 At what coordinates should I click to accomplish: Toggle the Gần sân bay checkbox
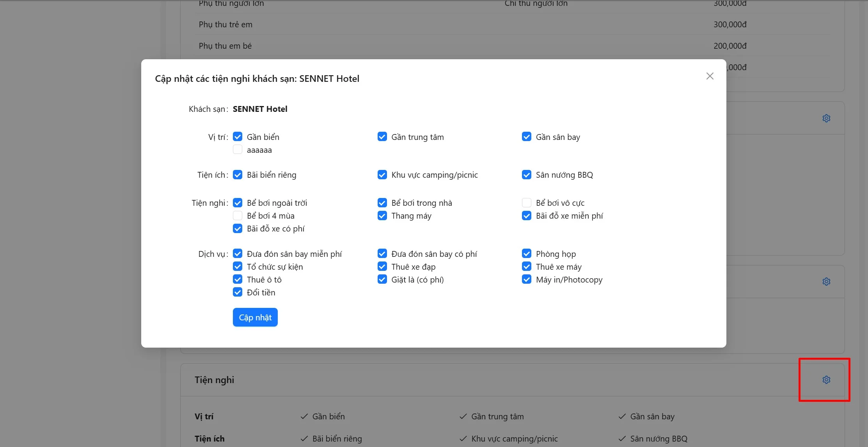pyautogui.click(x=526, y=137)
